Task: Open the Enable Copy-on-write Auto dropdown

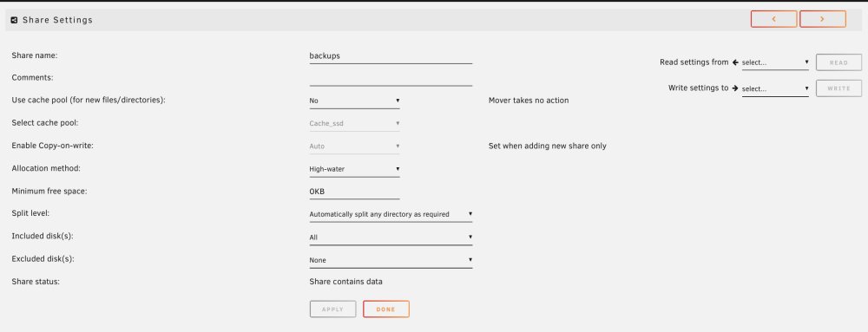Action: [x=354, y=146]
